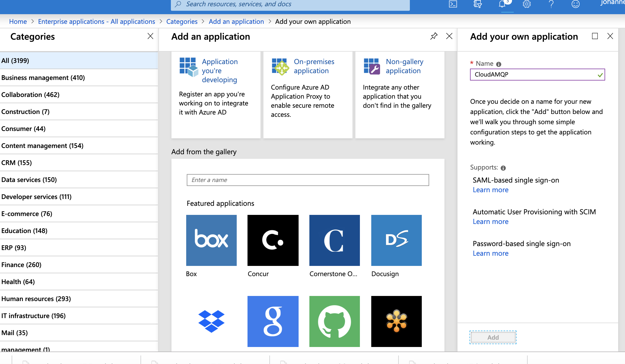Screen dimensions: 625x364
Task: Select the Google application tile
Action: (273, 321)
